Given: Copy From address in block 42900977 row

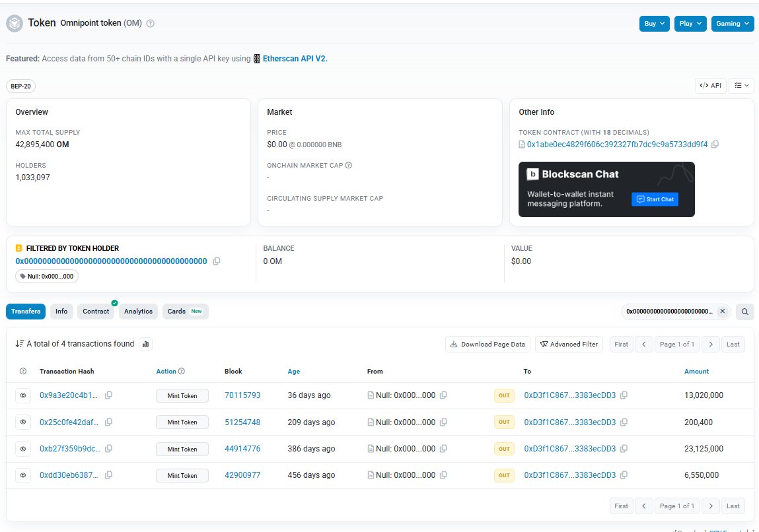Looking at the screenshot, I should (443, 475).
